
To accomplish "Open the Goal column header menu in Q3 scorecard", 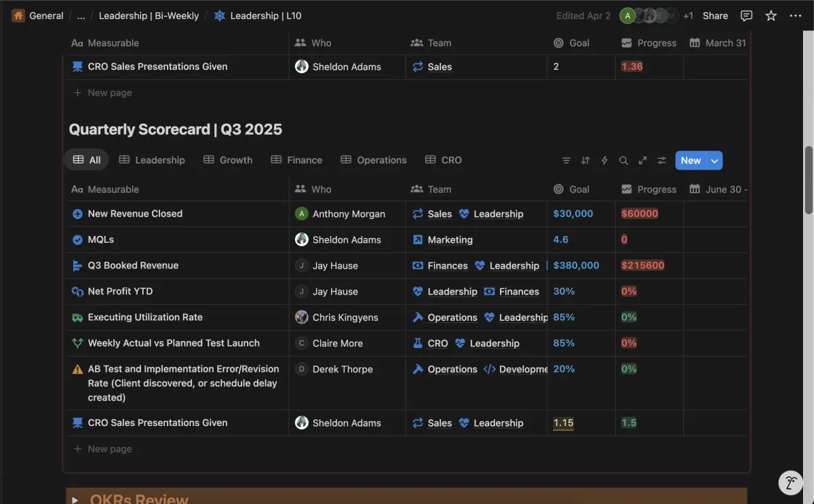I will tap(571, 189).
